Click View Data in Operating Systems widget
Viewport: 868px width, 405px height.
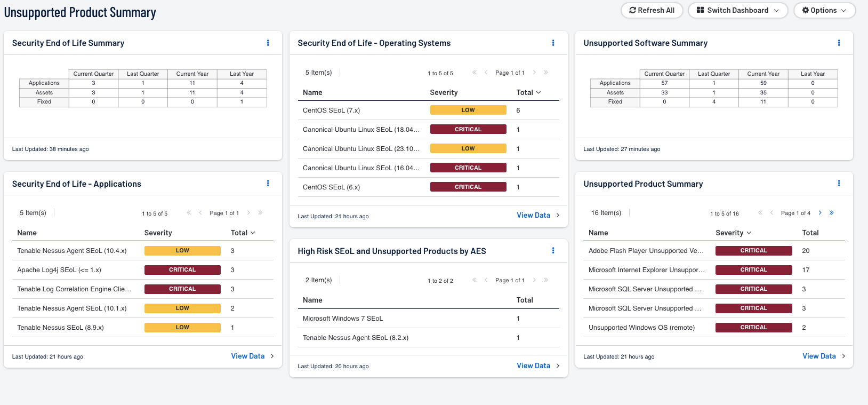click(537, 215)
